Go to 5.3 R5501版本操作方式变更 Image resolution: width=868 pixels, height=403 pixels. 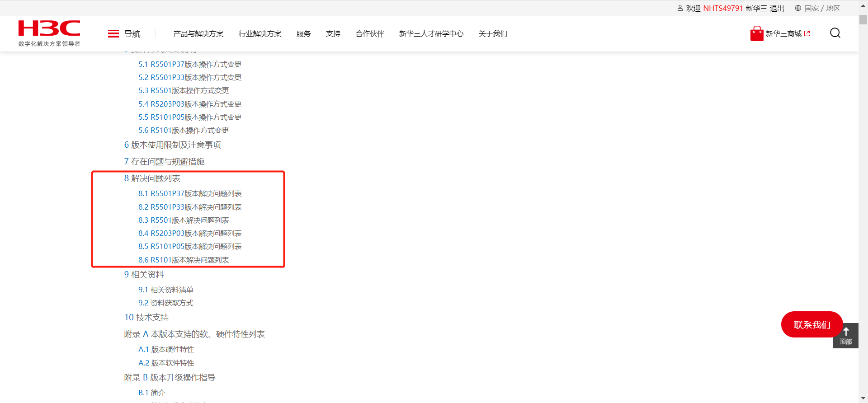pyautogui.click(x=184, y=90)
